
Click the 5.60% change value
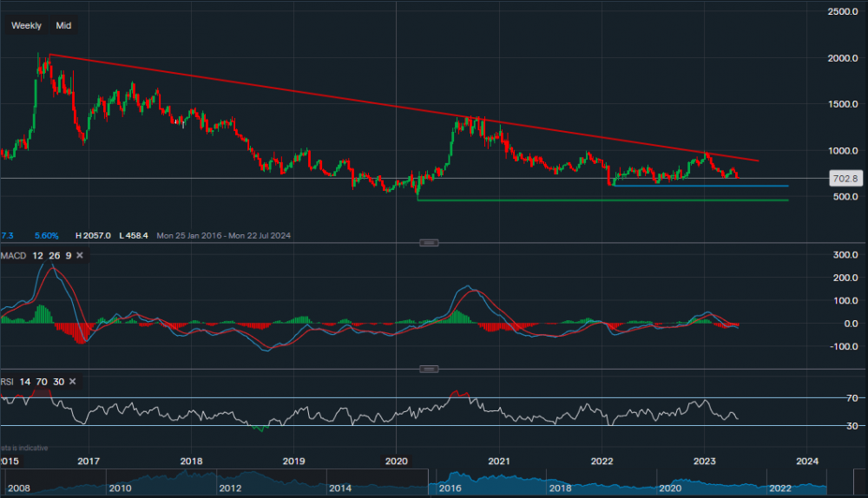(x=47, y=235)
